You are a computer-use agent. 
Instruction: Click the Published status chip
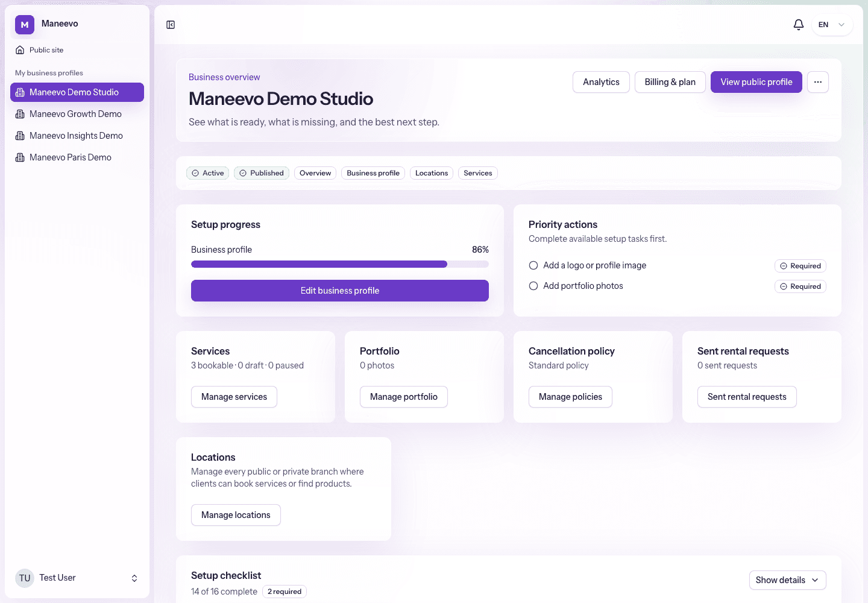[262, 173]
